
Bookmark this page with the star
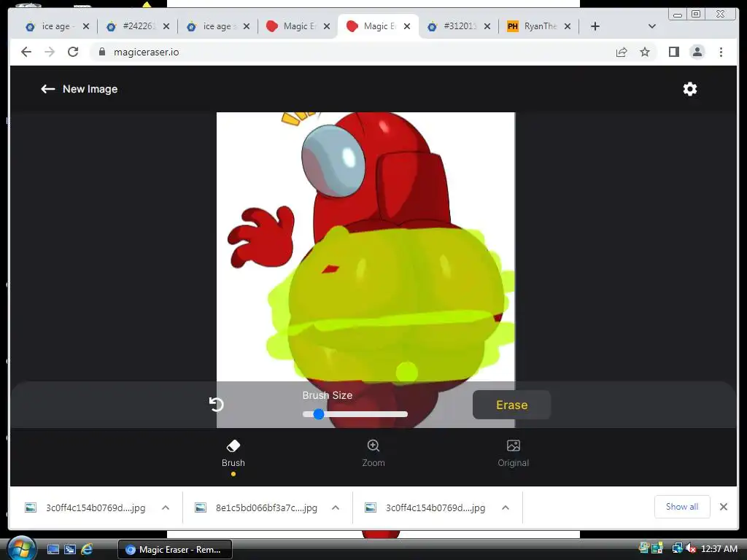tap(645, 52)
